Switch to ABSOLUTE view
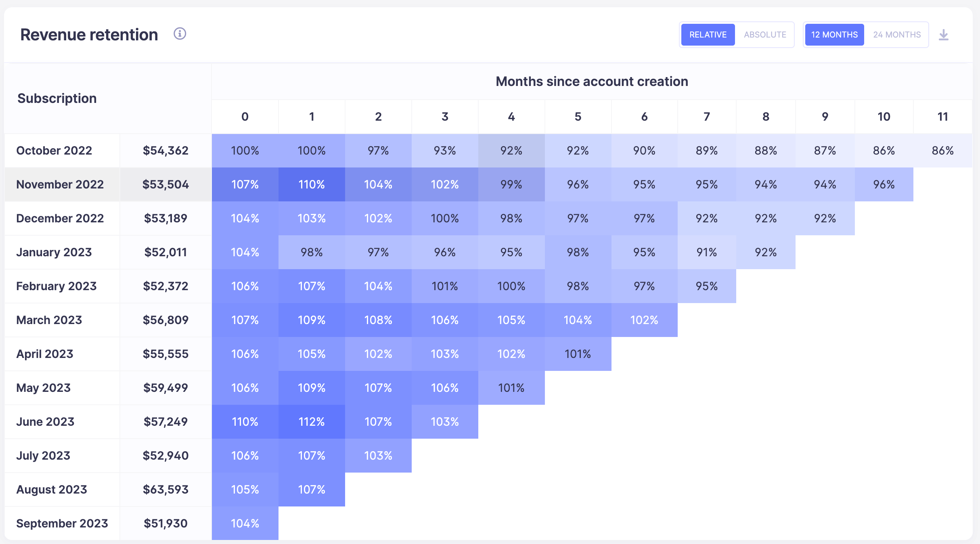The width and height of the screenshot is (980, 544). (x=765, y=35)
